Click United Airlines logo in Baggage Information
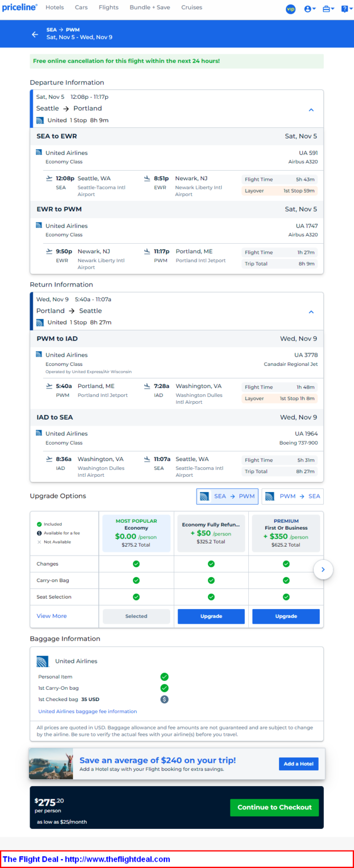Image resolution: width=354 pixels, height=868 pixels. 43,661
